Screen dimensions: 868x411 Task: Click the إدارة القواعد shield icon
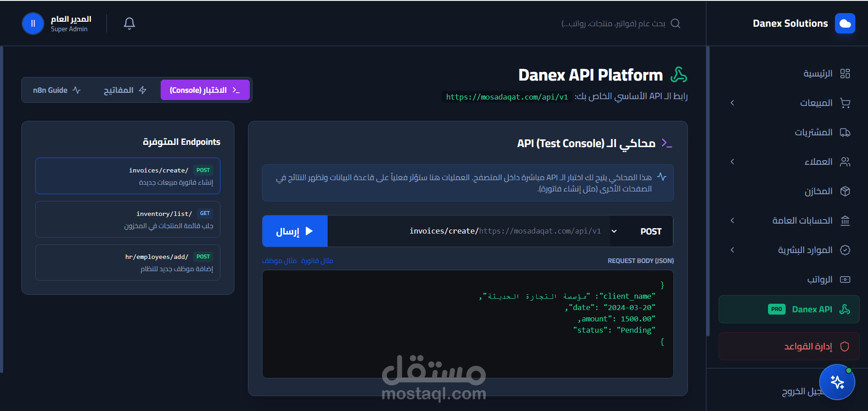click(844, 346)
